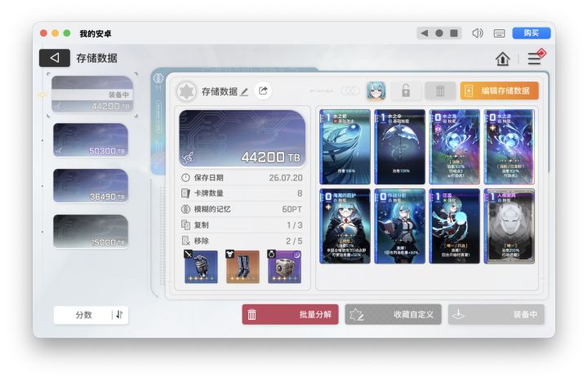
Task: Click the round emblem tab on panel edge
Action: tap(158, 78)
